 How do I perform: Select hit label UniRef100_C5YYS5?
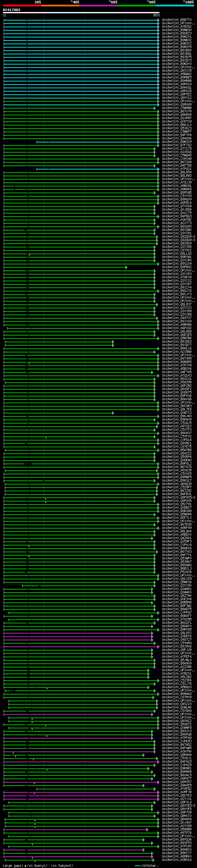click(x=177, y=196)
